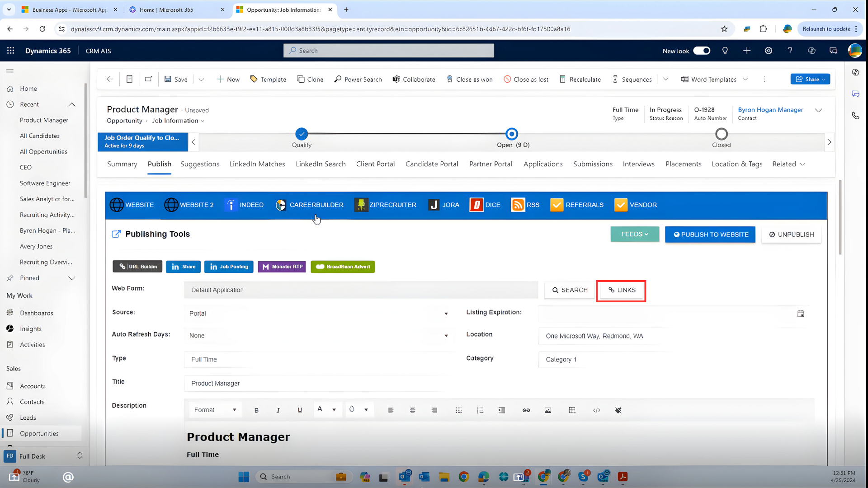868x488 pixels.
Task: Open the URL Builder tool
Action: (x=138, y=267)
